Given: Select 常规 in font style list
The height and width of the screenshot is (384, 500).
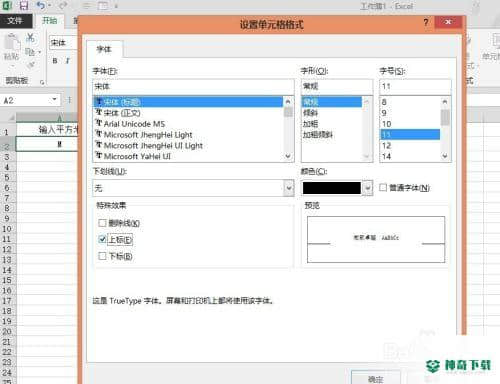Looking at the screenshot, I should [332, 102].
